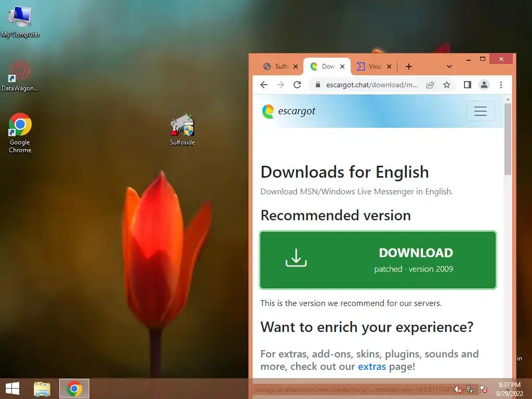This screenshot has width=532, height=399.
Task: Open Chrome three-dot menu
Action: 501,85
